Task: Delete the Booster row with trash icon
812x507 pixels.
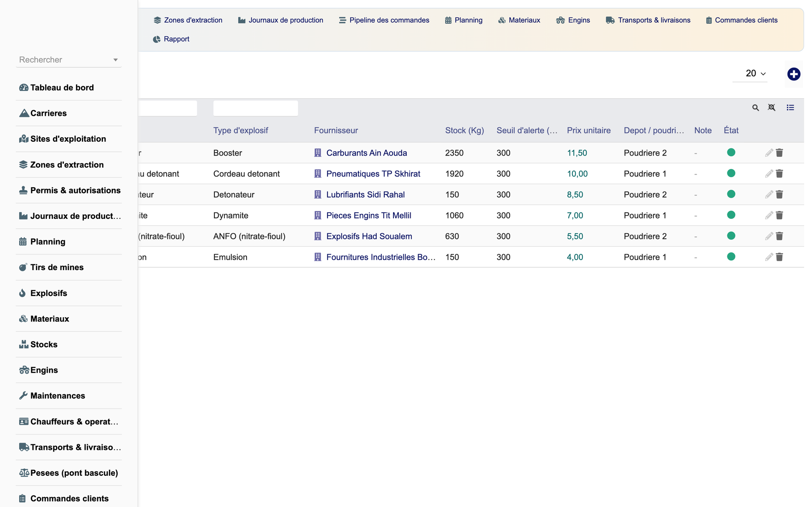Action: point(779,153)
